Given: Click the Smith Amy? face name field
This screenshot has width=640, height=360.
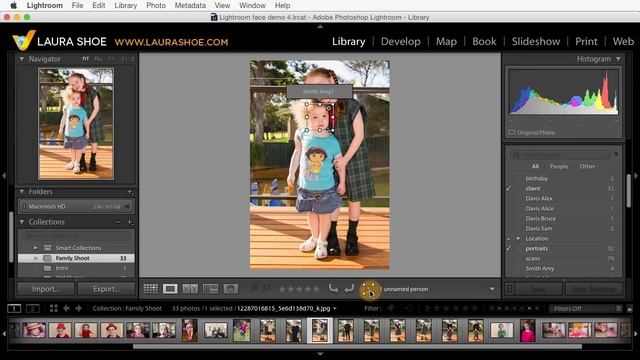Looking at the screenshot, I should coord(319,91).
